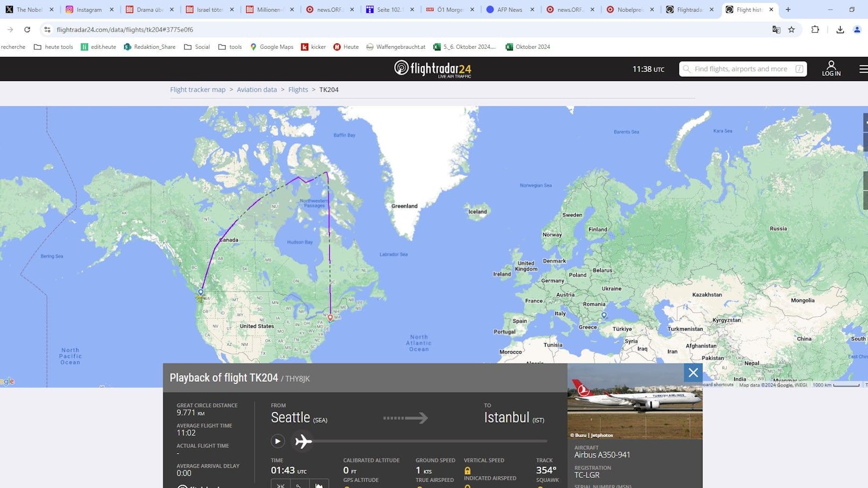Open the kicker bookmark

coord(313,47)
